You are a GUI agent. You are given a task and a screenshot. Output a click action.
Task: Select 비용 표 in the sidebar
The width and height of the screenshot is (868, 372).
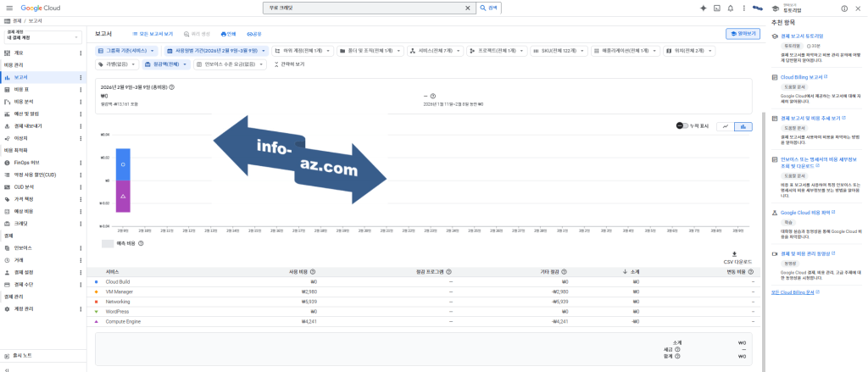tap(22, 89)
